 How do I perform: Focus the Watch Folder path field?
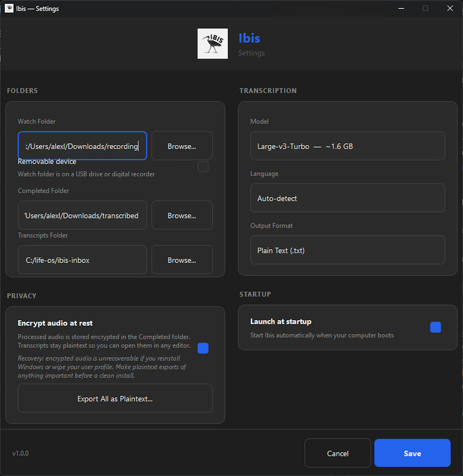(82, 146)
